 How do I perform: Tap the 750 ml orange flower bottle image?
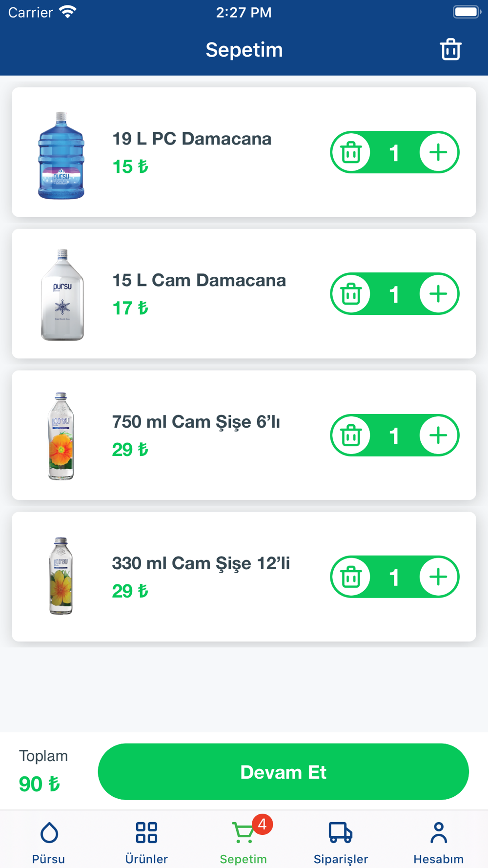(61, 436)
